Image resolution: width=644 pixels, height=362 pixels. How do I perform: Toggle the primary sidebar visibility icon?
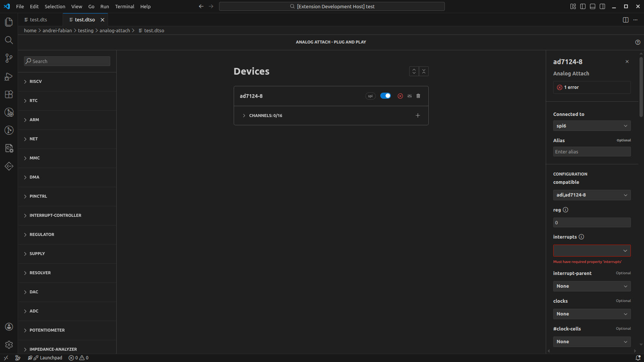(x=582, y=6)
